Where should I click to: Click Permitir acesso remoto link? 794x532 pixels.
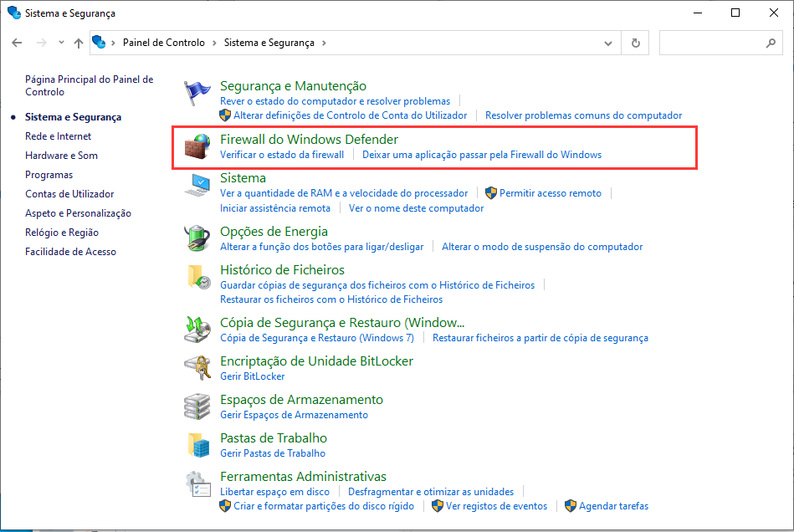pyautogui.click(x=550, y=193)
